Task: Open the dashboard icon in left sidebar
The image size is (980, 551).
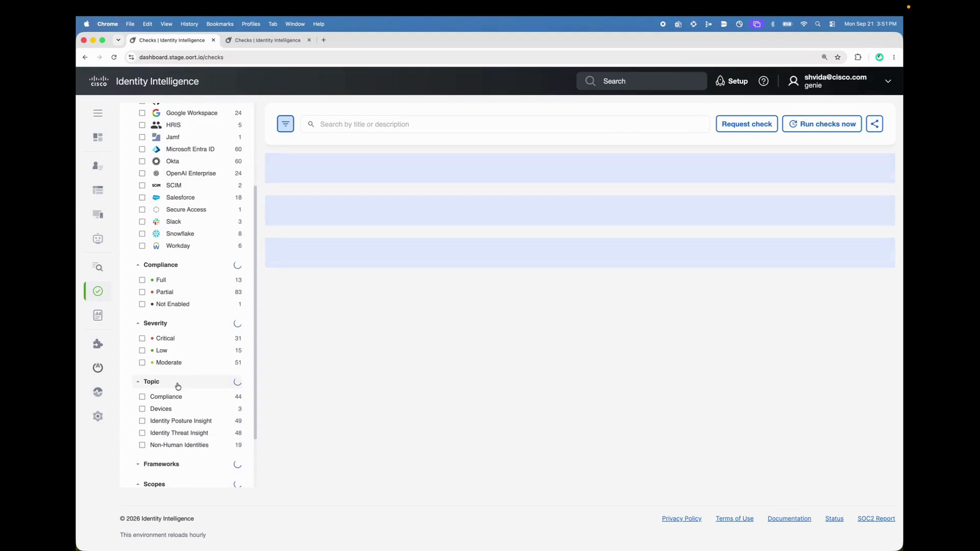Action: 97,137
